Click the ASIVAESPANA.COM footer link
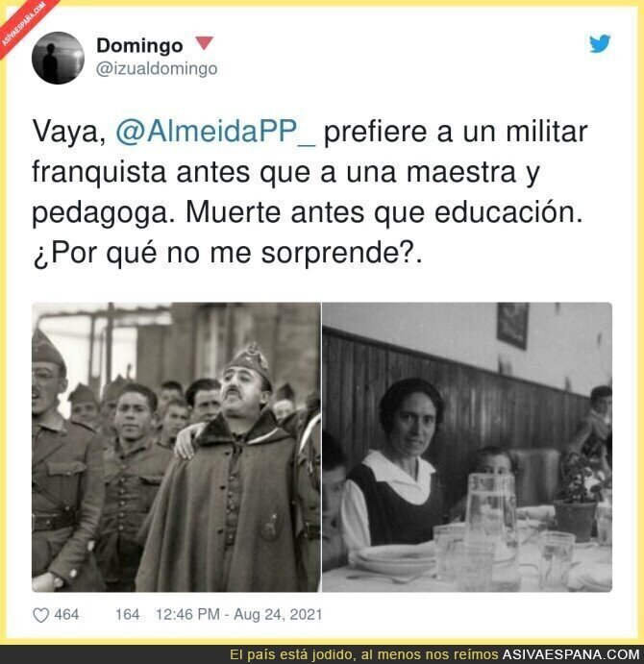Image resolution: width=644 pixels, height=664 pixels. 571,654
